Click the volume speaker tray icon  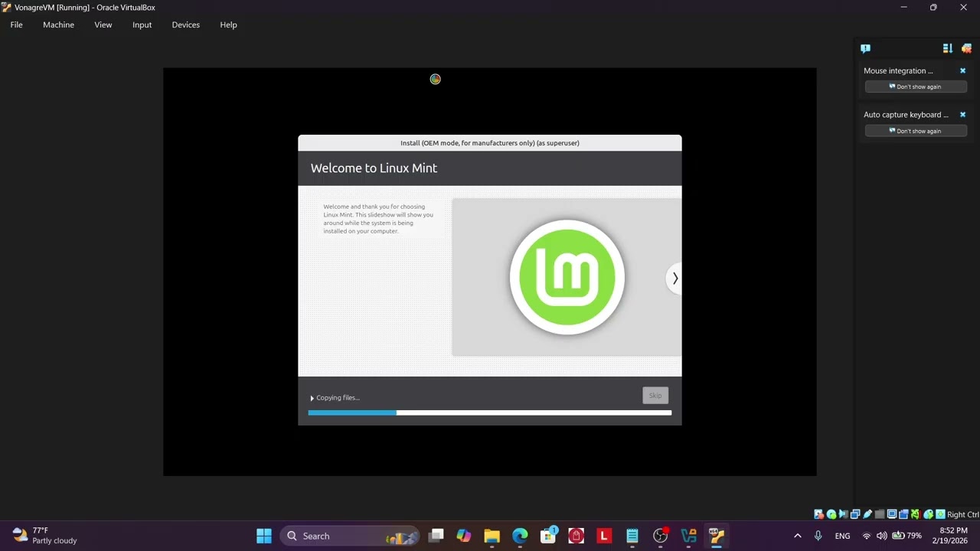[881, 536]
